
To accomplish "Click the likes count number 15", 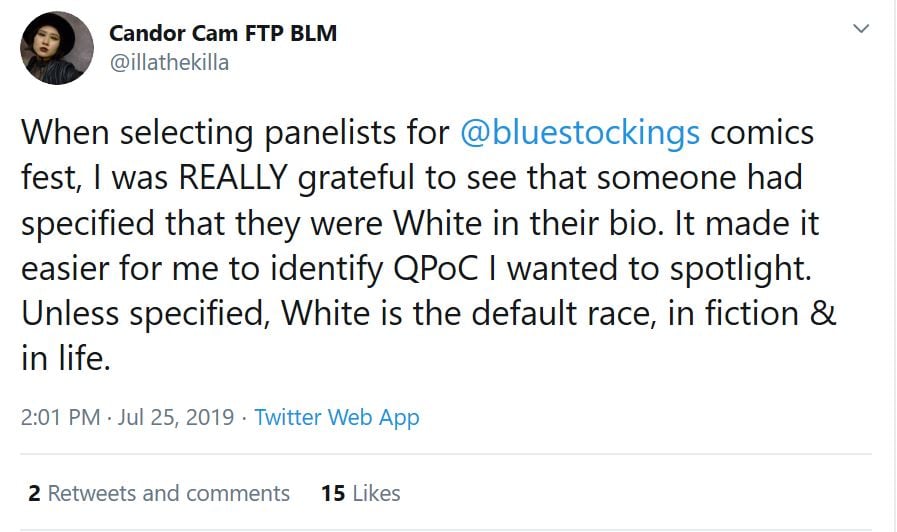I will [333, 493].
